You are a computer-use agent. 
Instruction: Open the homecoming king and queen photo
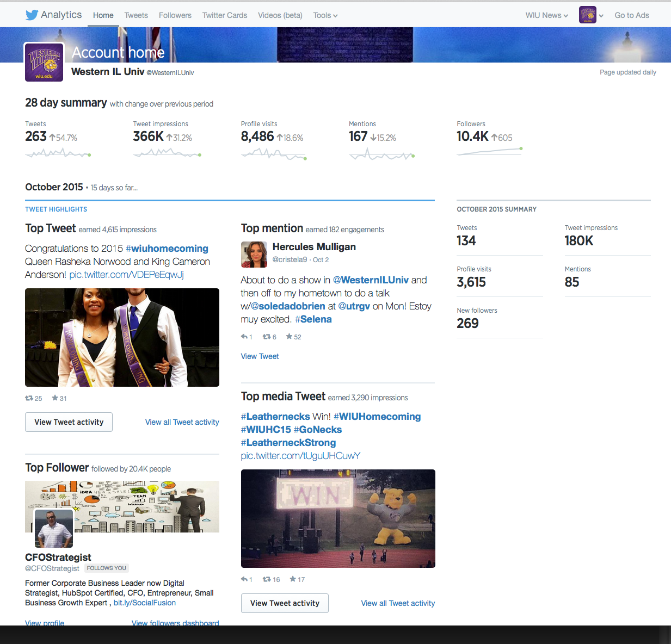(x=122, y=337)
